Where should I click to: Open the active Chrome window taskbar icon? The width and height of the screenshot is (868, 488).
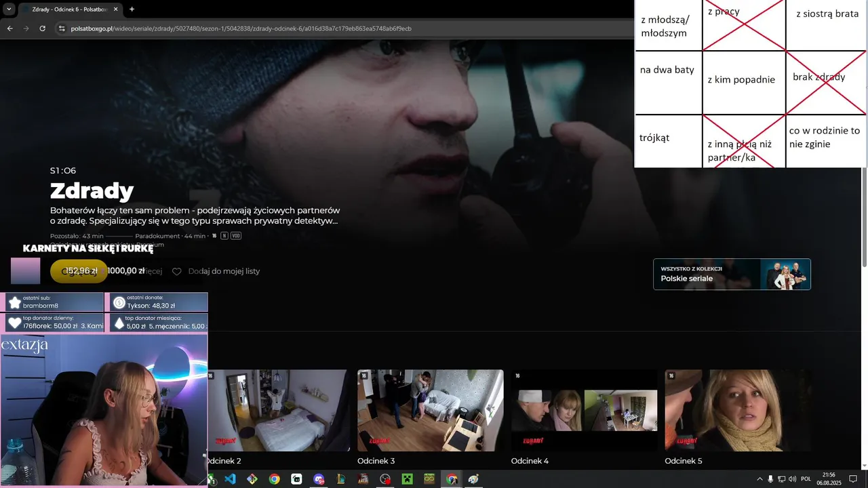[x=452, y=479]
